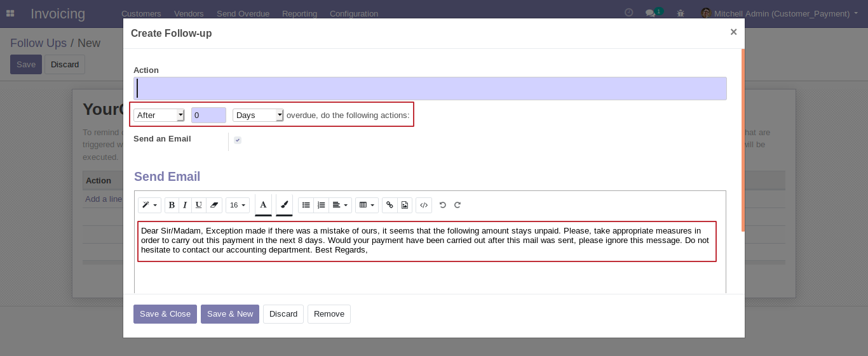
Task: Open the Invoicing app title
Action: pyautogui.click(x=58, y=13)
